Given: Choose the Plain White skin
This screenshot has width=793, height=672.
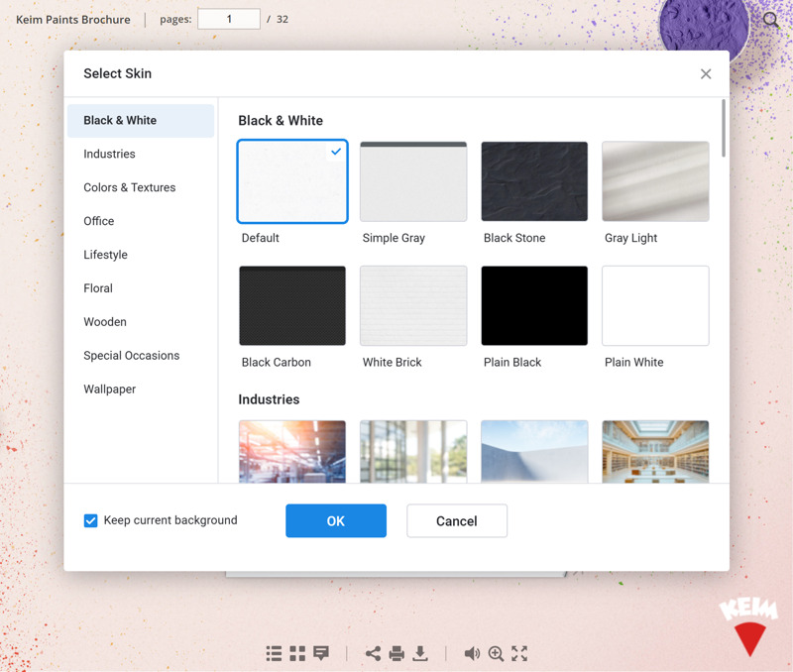Looking at the screenshot, I should click(x=655, y=306).
